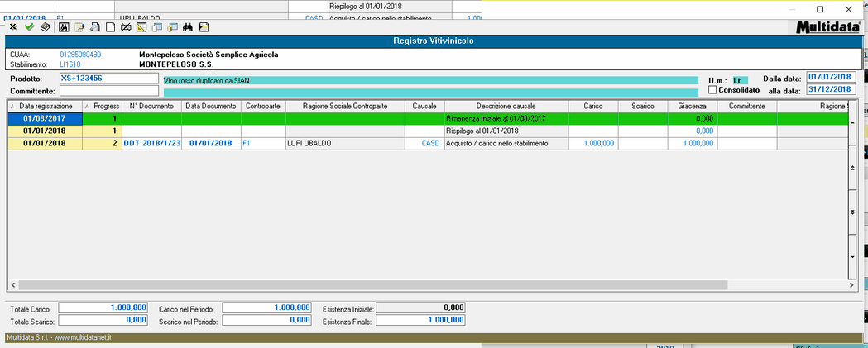Click the double down arrow grid navigation button

pos(852,212)
